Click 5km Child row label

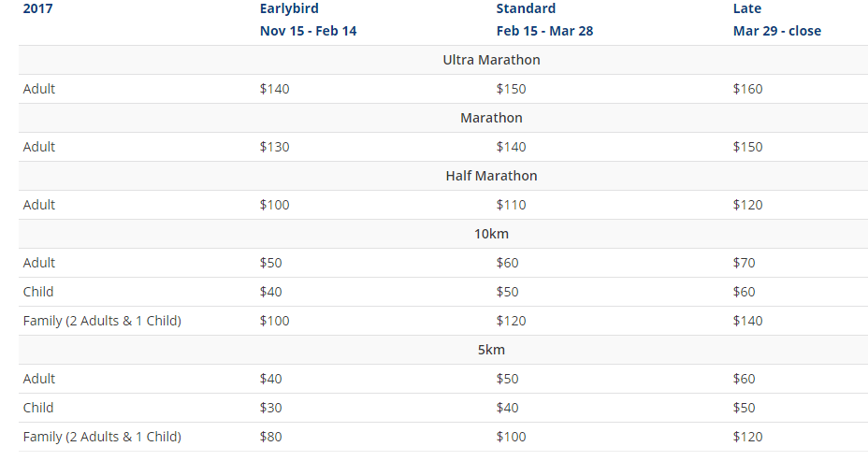(38, 408)
